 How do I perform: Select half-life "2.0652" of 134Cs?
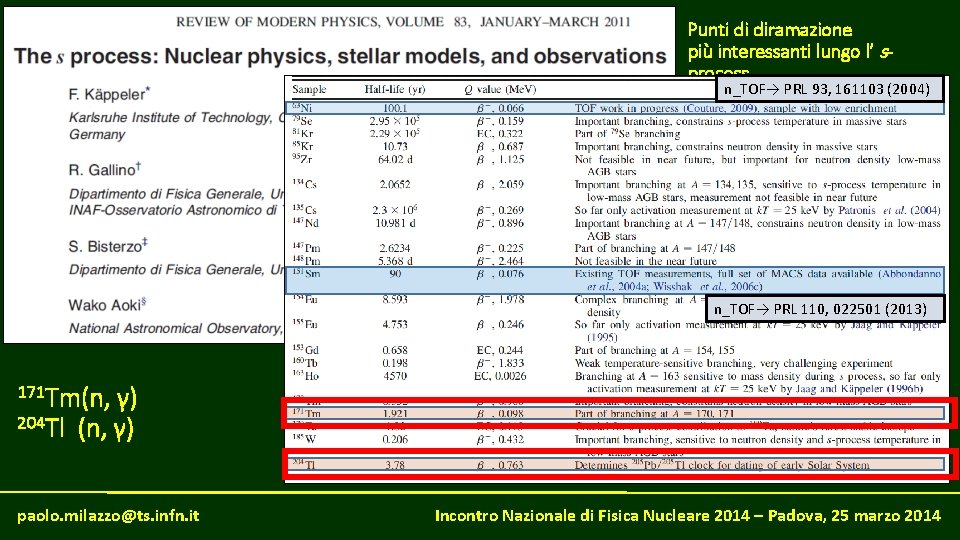pyautogui.click(x=395, y=184)
